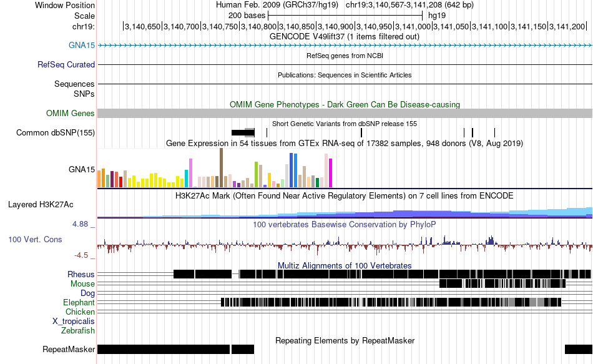Click the tallest brown GTEx expression bar
The height and width of the screenshot is (364, 593).
pos(221,168)
